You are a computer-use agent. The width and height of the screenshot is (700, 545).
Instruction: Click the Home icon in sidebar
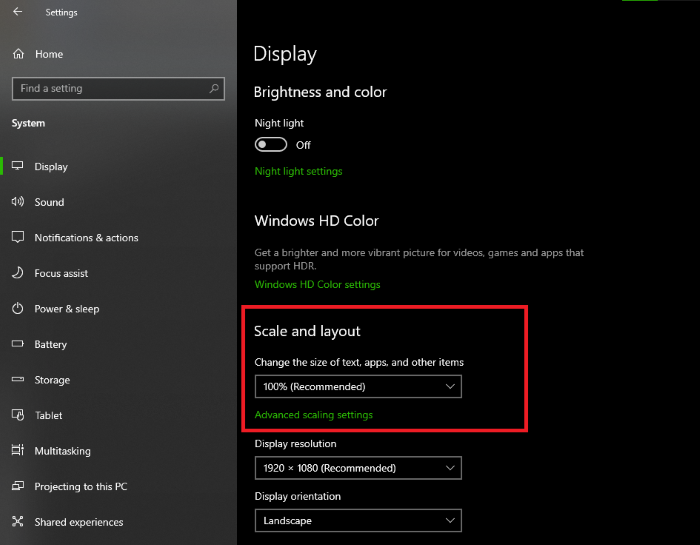pos(18,54)
